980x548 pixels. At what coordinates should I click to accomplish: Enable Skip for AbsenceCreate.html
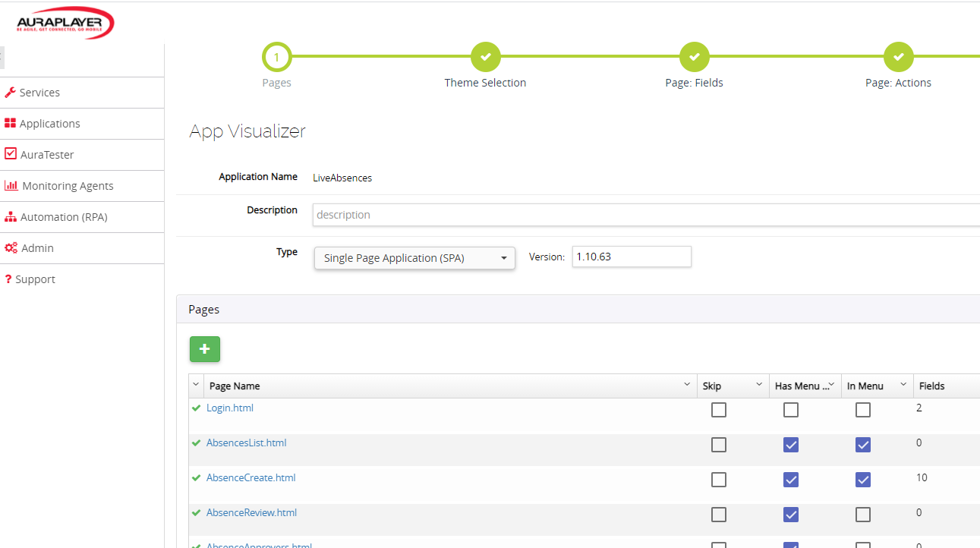tap(719, 480)
